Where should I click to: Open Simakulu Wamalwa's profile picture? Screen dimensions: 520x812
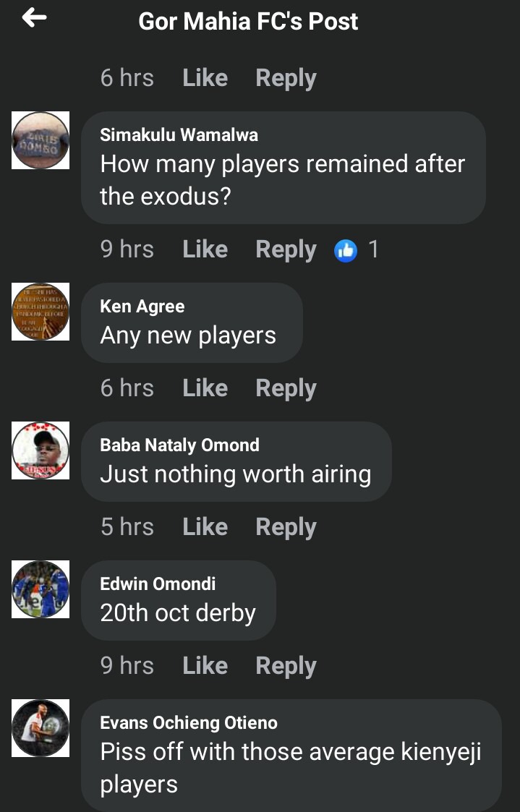(41, 140)
